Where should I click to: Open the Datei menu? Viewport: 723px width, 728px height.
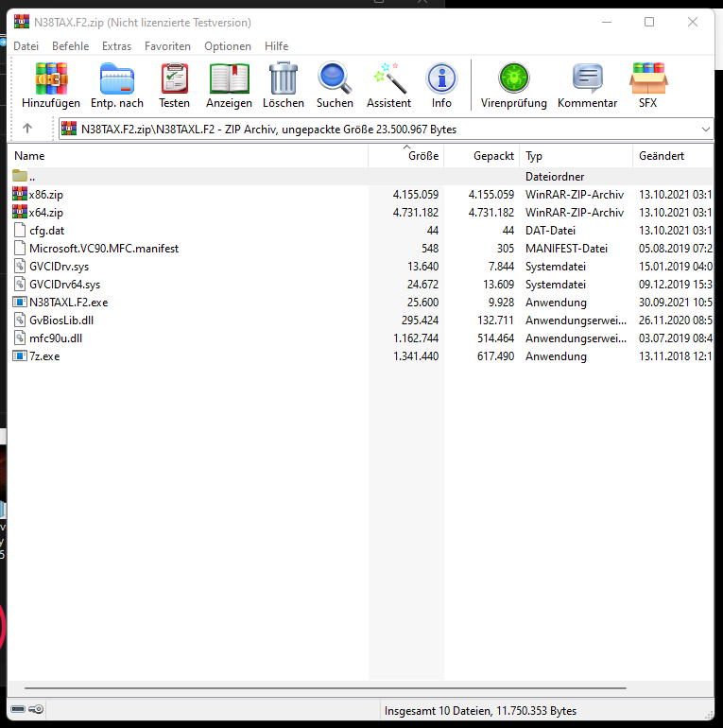[x=26, y=46]
